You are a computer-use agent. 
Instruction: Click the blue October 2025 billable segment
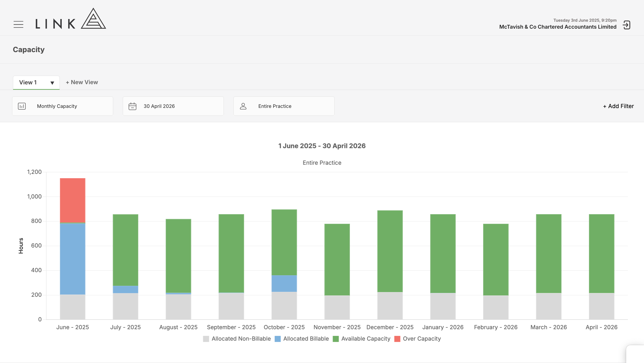284,284
